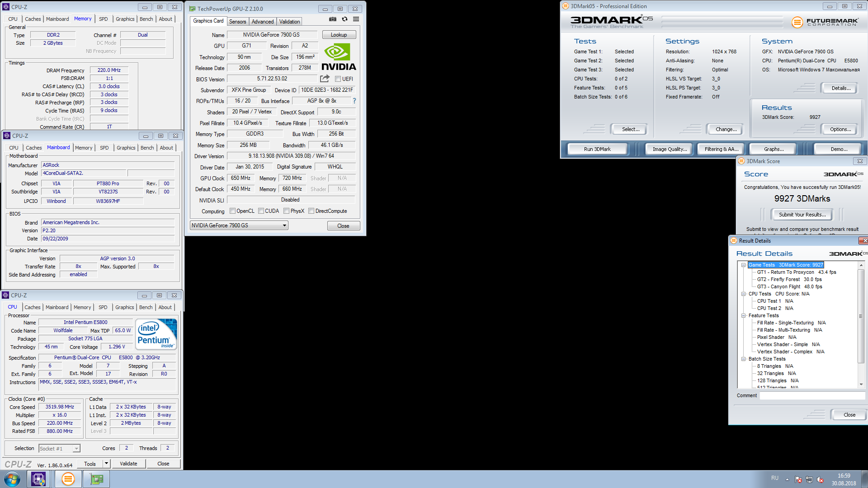
Task: Open Image Quality settings in 3DMark05
Action: (x=670, y=149)
